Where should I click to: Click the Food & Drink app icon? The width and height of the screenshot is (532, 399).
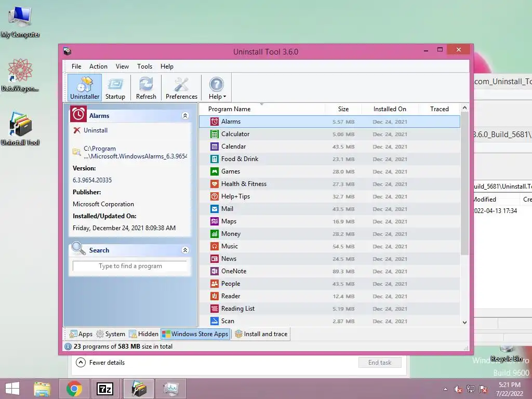(x=215, y=159)
